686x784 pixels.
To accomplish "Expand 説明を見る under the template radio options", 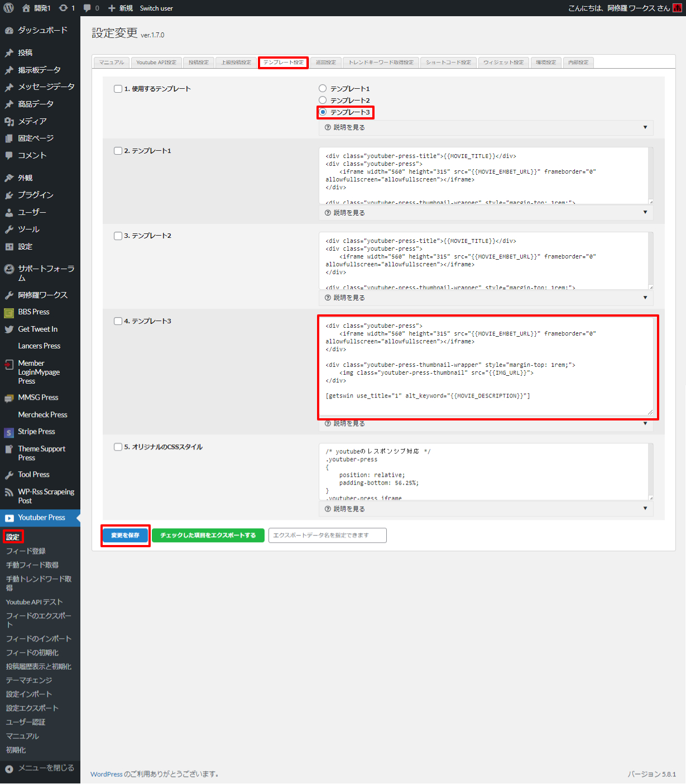I will click(x=486, y=127).
